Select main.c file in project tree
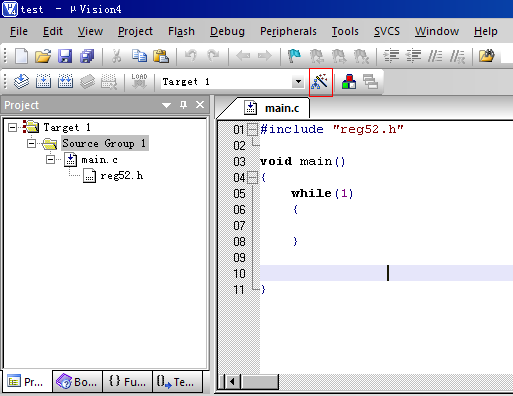Viewport: 513px width, 396px height. 99,160
